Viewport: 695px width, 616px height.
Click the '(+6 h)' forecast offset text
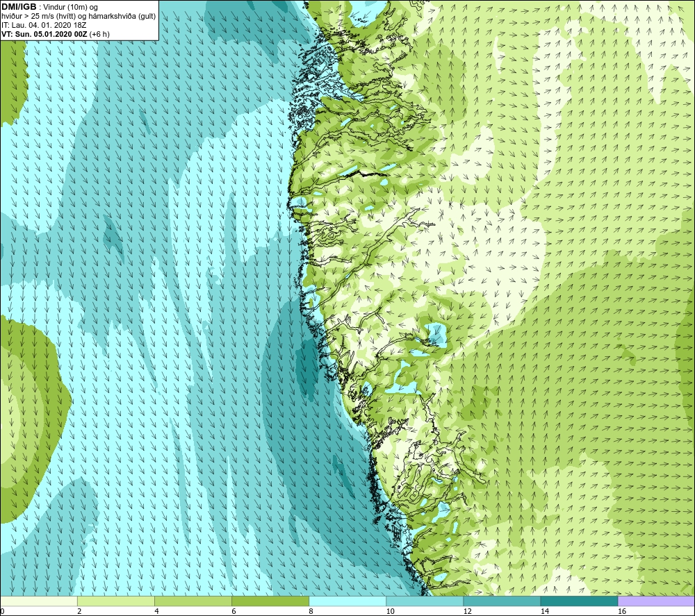(x=99, y=34)
